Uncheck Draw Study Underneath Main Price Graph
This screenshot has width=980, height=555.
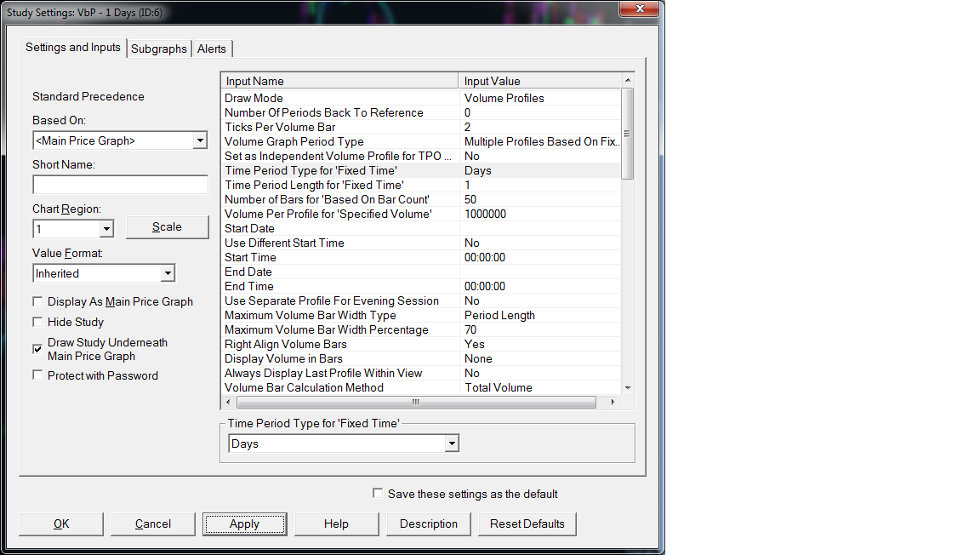tap(37, 348)
